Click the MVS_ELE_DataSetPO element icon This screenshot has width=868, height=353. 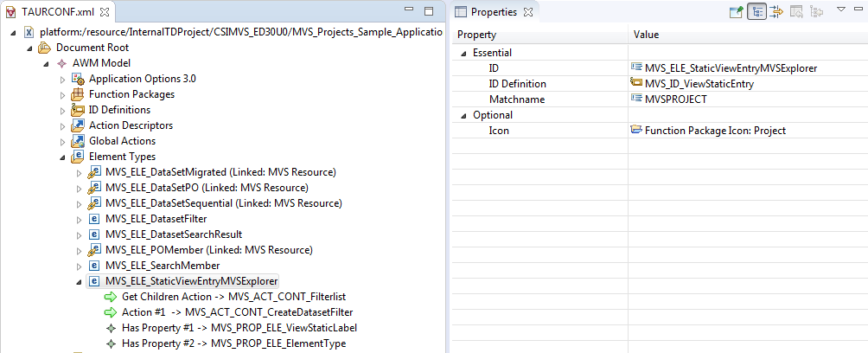(x=94, y=188)
